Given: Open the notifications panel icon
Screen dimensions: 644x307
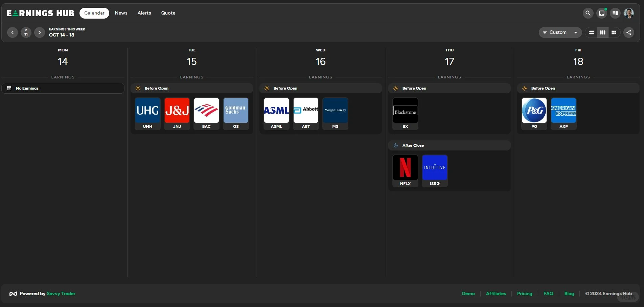Looking at the screenshot, I should point(602,13).
